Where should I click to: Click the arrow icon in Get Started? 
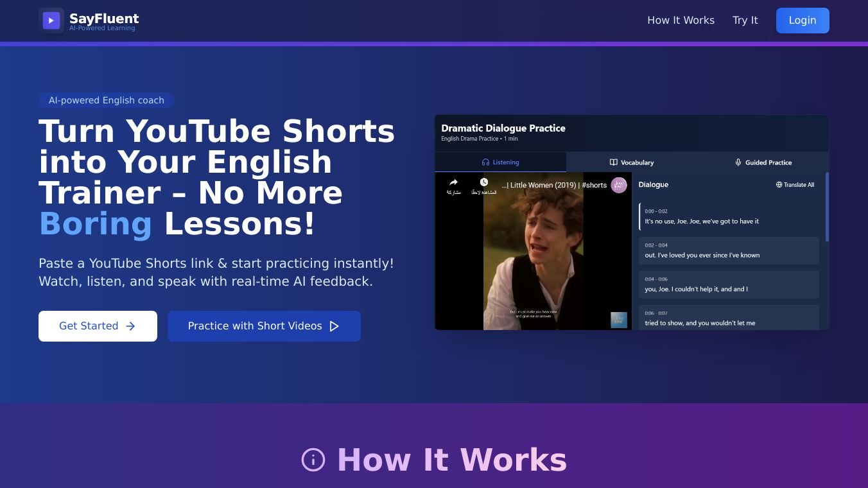click(x=130, y=326)
